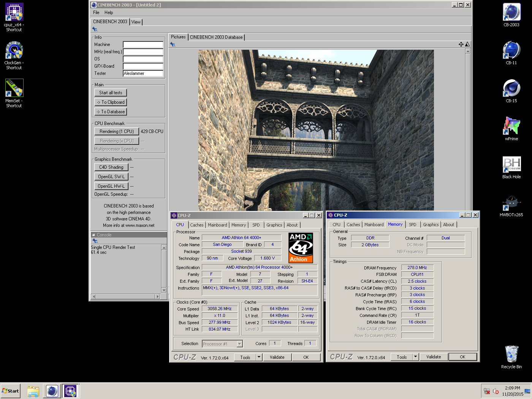Open Caches tab in left CPU-Z window
Image resolution: width=532 pixels, height=399 pixels.
coord(197,225)
